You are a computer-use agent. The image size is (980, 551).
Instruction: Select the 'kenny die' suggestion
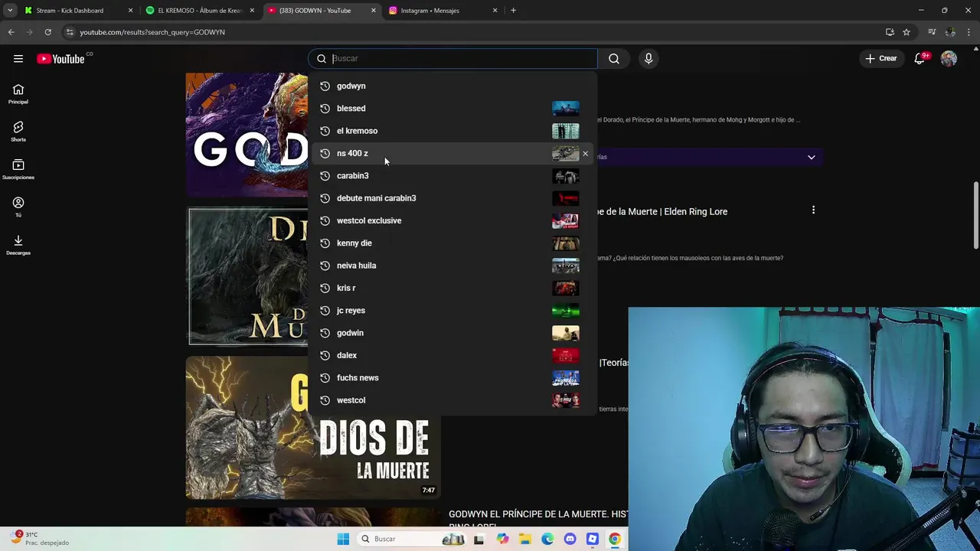(x=452, y=243)
